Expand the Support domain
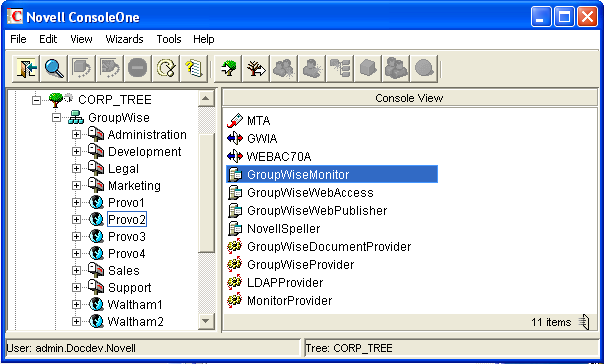This screenshot has width=604, height=364. (x=76, y=287)
